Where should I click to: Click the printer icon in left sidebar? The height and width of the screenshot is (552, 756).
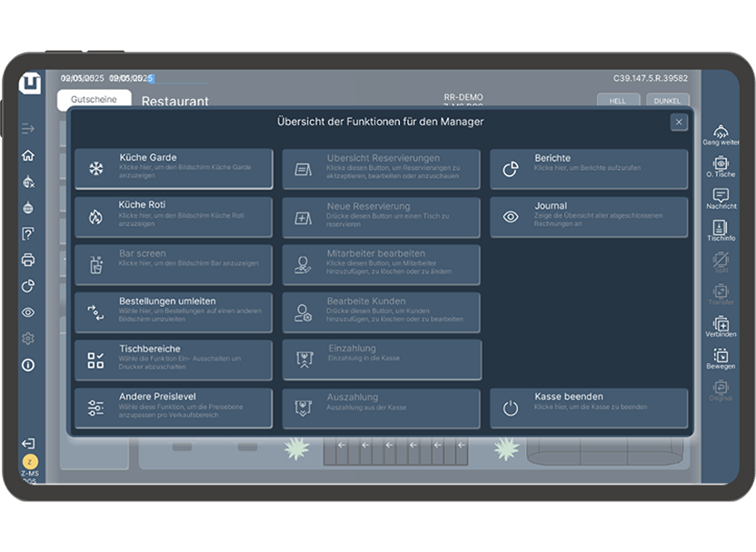click(28, 260)
